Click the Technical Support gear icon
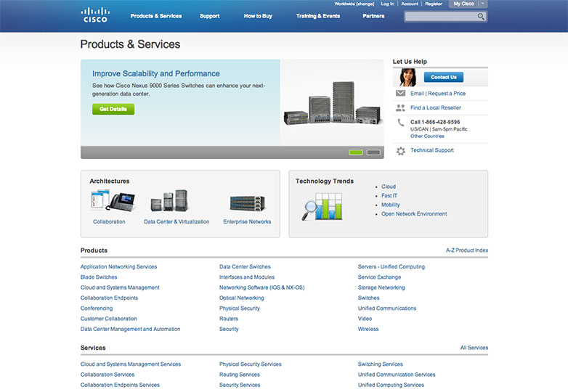 pos(401,150)
